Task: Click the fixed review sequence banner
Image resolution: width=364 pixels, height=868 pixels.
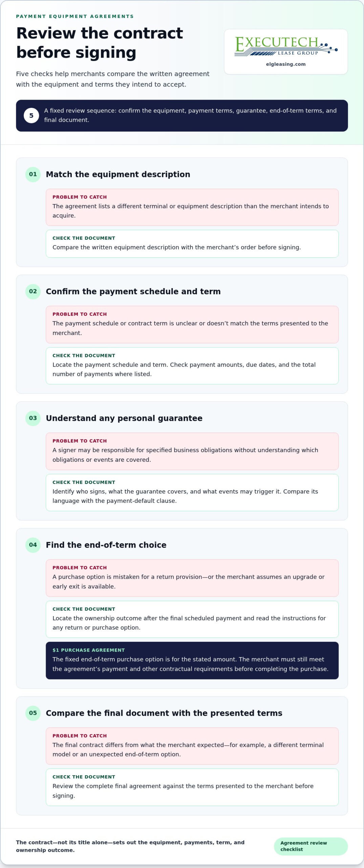Action: 182,116
